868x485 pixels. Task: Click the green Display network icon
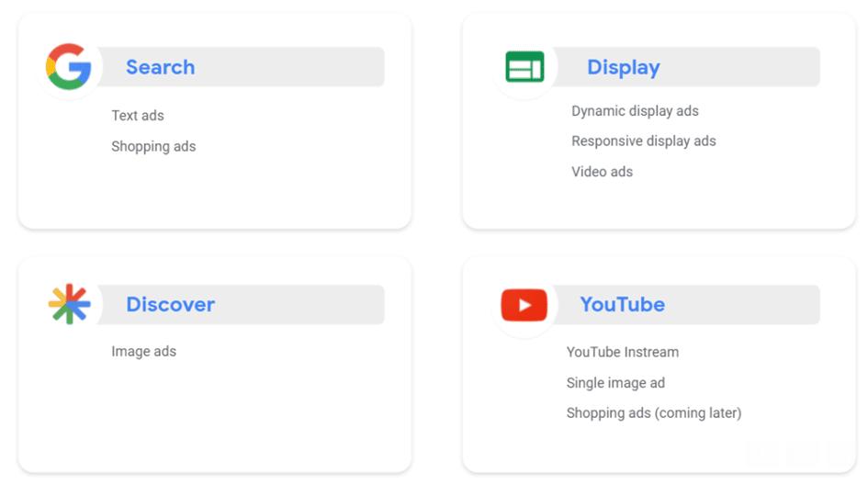524,66
